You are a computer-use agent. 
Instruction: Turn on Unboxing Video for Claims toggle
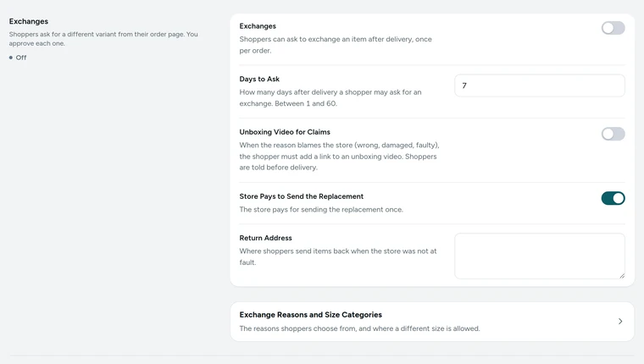[x=613, y=134]
